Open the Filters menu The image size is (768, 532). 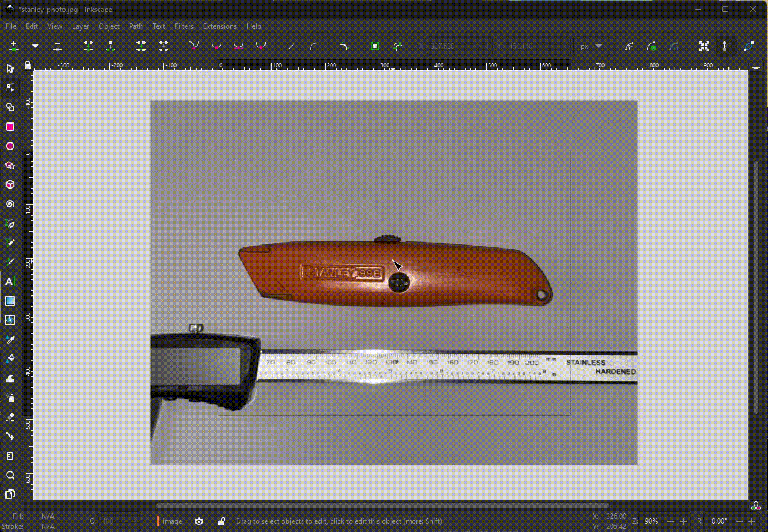tap(184, 26)
